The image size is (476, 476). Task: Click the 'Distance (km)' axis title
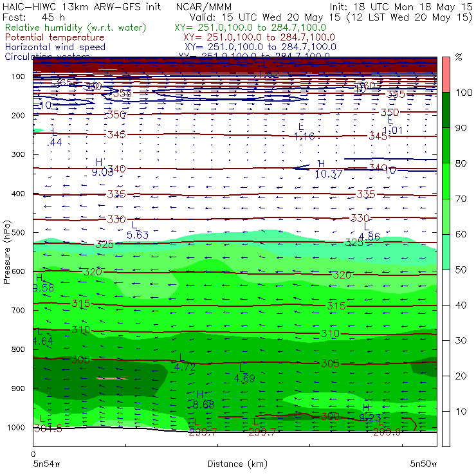click(237, 464)
